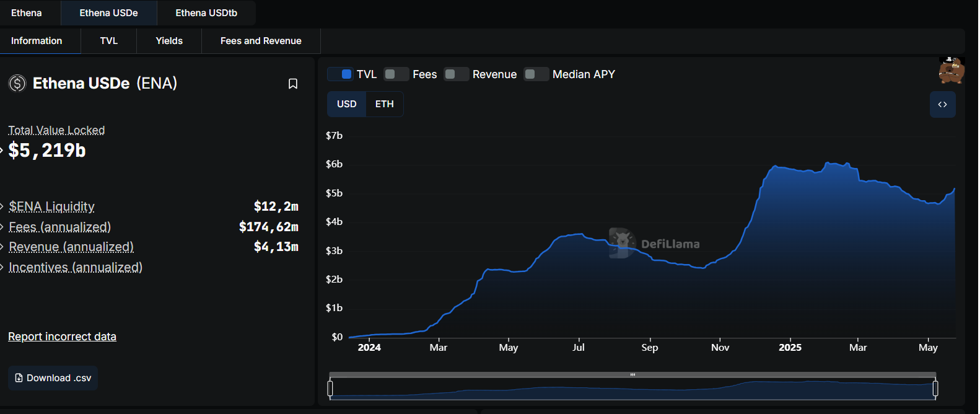This screenshot has height=414, width=980.
Task: Click the bookmark icon beside Ethena USDe
Action: pos(293,84)
